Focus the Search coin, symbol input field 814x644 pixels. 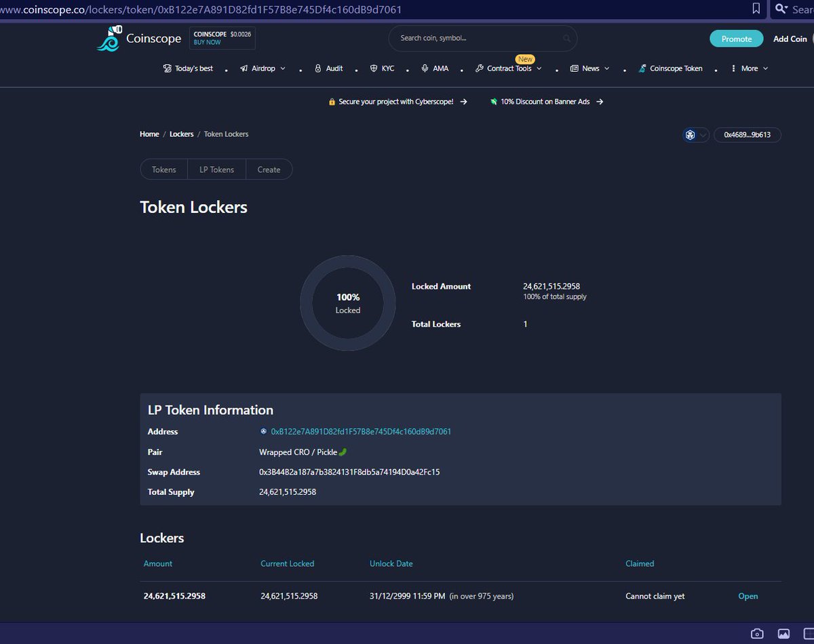[x=482, y=39]
